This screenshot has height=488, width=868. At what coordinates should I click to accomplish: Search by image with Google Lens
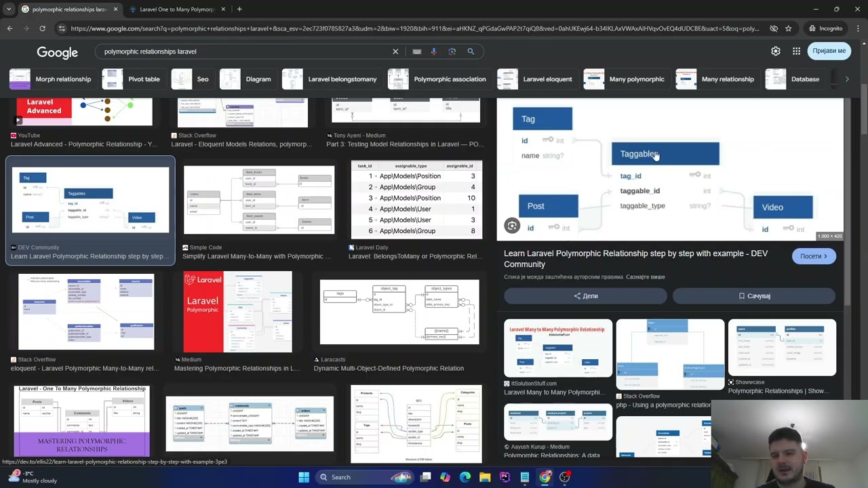pyautogui.click(x=452, y=52)
